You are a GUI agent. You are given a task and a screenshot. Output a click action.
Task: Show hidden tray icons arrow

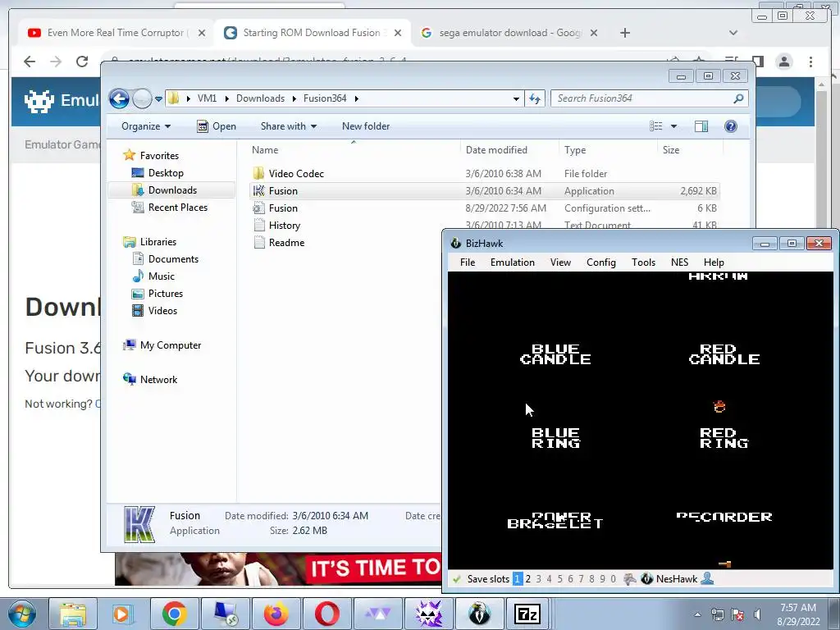pos(697,614)
